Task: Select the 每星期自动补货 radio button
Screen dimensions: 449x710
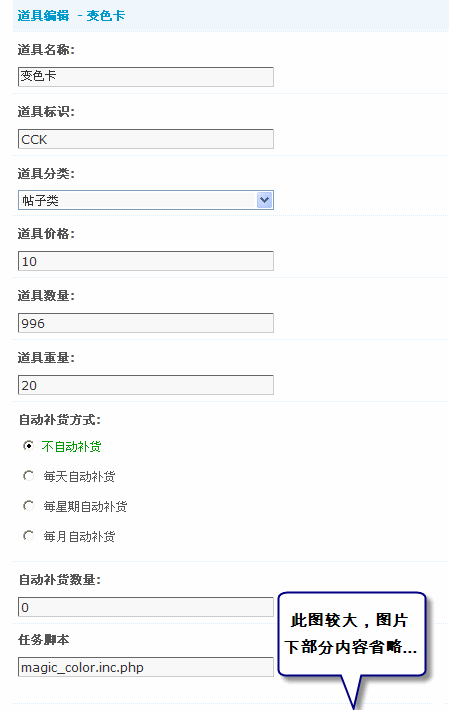Action: pyautogui.click(x=29, y=506)
